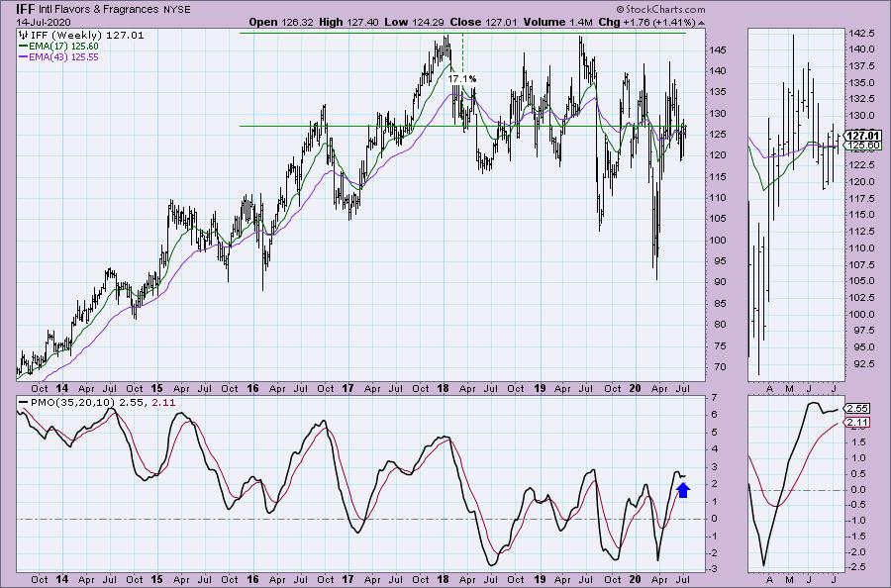This screenshot has height=588, width=891.
Task: Click the up triangle beside the Chg value
Action: (x=701, y=23)
